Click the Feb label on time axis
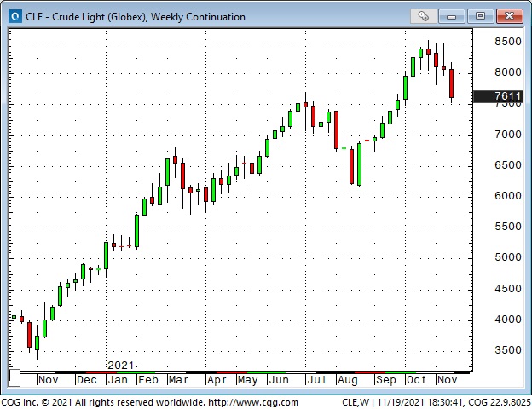Screen dimensions: 532x409 point(148,380)
